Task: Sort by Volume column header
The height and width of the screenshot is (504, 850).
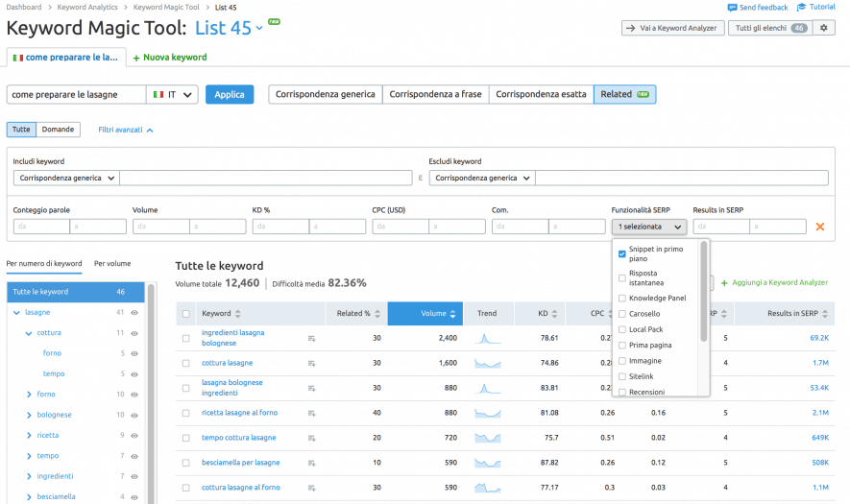Action: [x=425, y=313]
